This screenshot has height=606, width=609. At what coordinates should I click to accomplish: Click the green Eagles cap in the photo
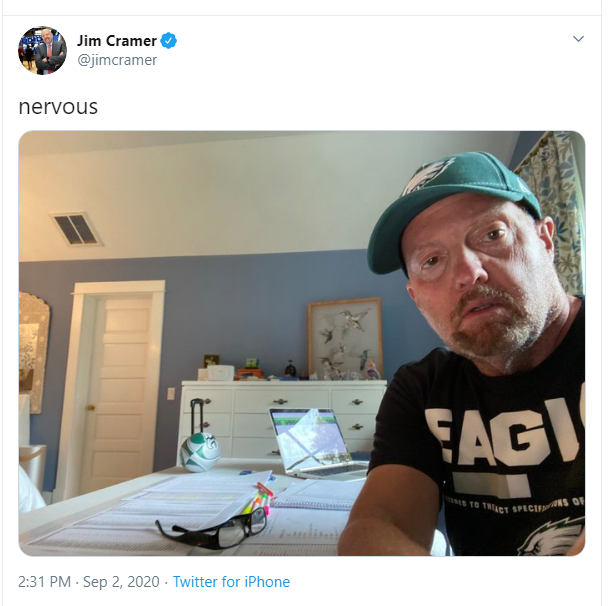point(452,208)
